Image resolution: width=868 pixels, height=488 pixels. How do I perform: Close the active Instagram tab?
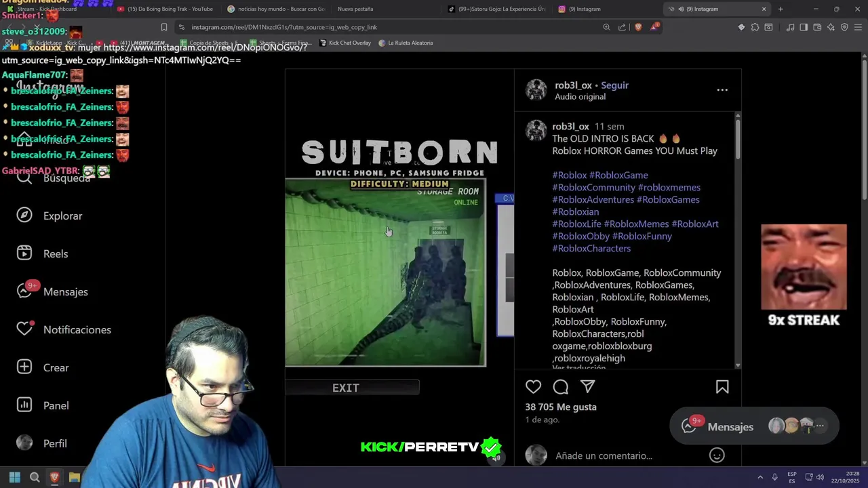click(x=764, y=9)
